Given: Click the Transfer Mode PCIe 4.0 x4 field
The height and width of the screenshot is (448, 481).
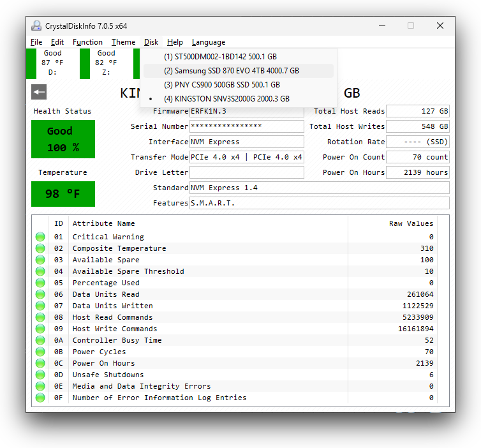Looking at the screenshot, I should [x=247, y=157].
